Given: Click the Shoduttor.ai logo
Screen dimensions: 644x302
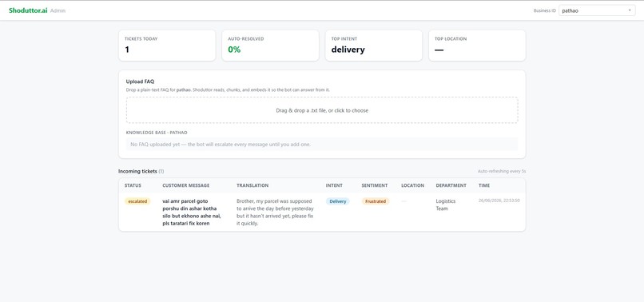Looking at the screenshot, I should [x=28, y=10].
